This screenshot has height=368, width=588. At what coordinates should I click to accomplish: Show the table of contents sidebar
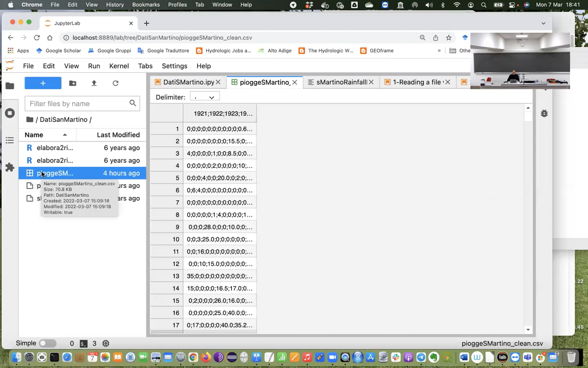click(x=10, y=140)
